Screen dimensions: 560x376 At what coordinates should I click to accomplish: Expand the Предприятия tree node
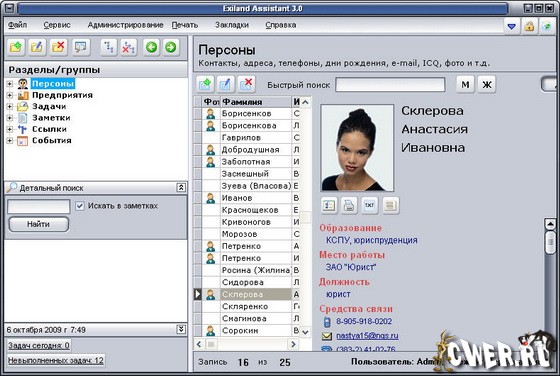coord(10,95)
